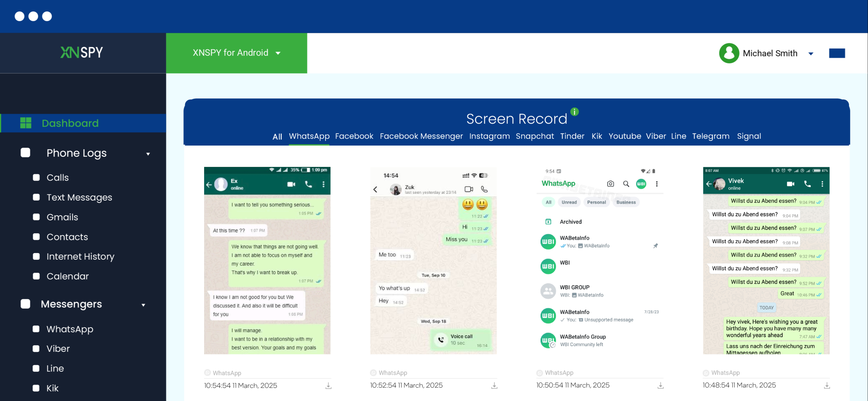The height and width of the screenshot is (401, 868).
Task: Click the search icon in WhatsApp list
Action: [626, 184]
